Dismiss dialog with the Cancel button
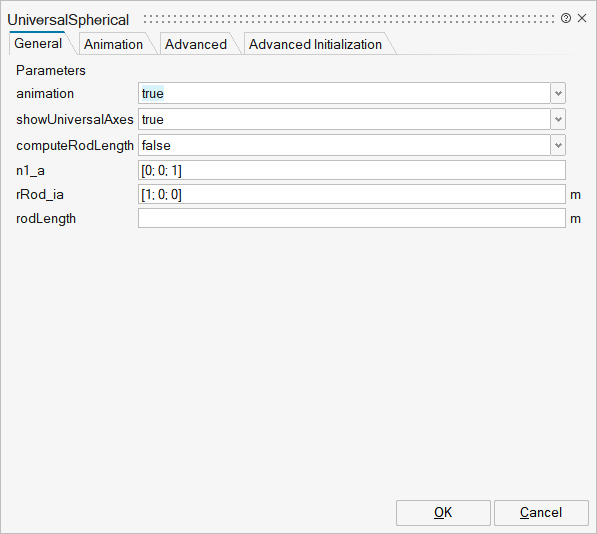597x534 pixels. click(x=541, y=513)
